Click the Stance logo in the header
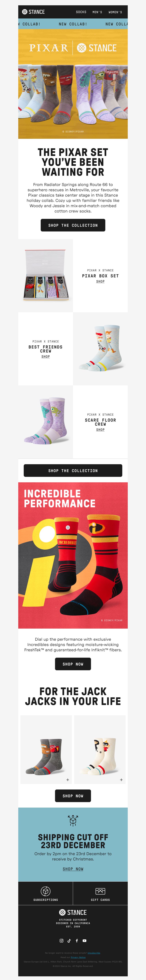Image resolution: width=146 pixels, height=980 pixels. point(33,12)
